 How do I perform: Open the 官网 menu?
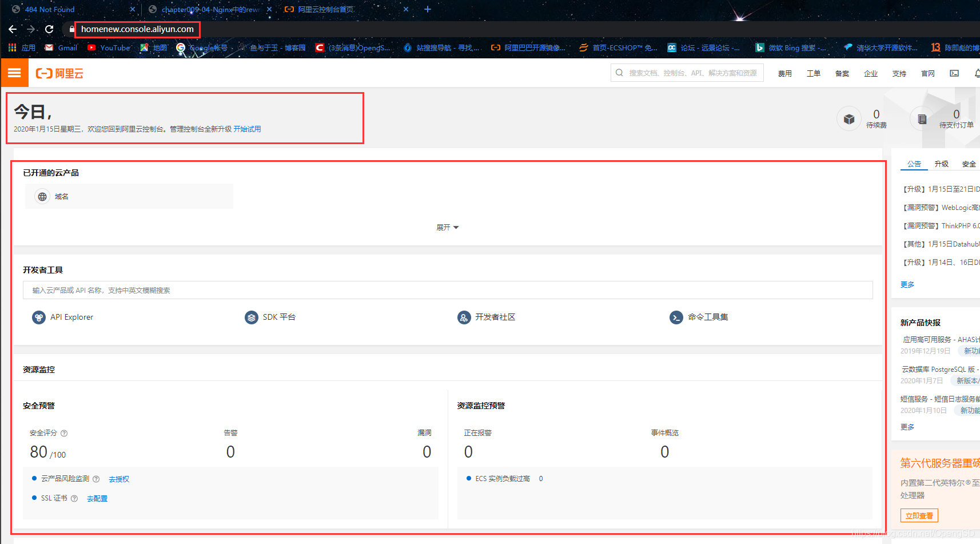928,73
